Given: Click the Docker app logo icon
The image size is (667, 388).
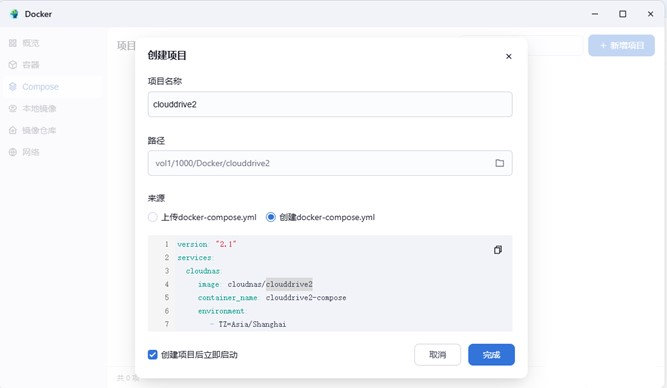Looking at the screenshot, I should pyautogui.click(x=14, y=14).
